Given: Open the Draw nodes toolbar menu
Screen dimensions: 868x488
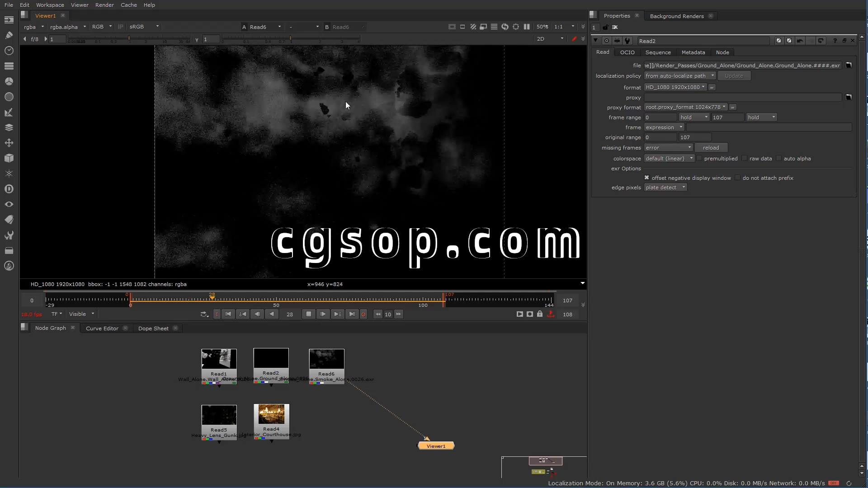Looking at the screenshot, I should pos(9,35).
